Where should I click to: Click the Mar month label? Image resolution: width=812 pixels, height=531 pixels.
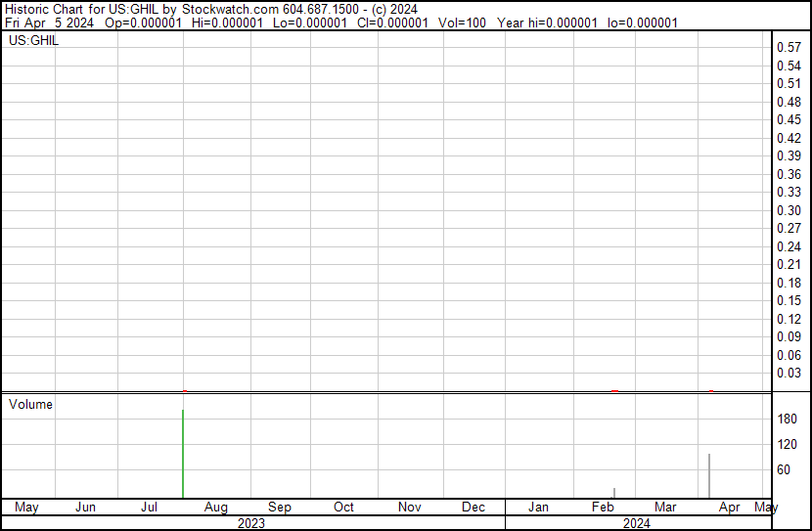tap(665, 507)
